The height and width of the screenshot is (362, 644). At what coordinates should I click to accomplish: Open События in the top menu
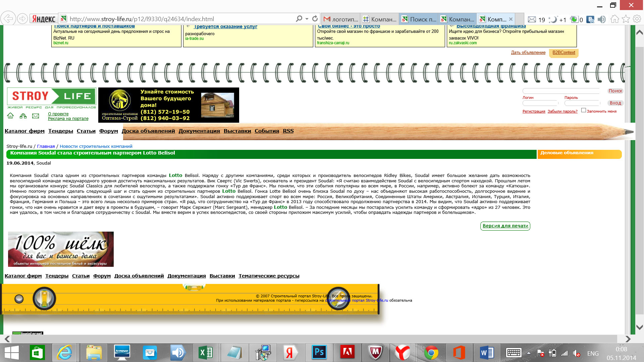click(267, 131)
